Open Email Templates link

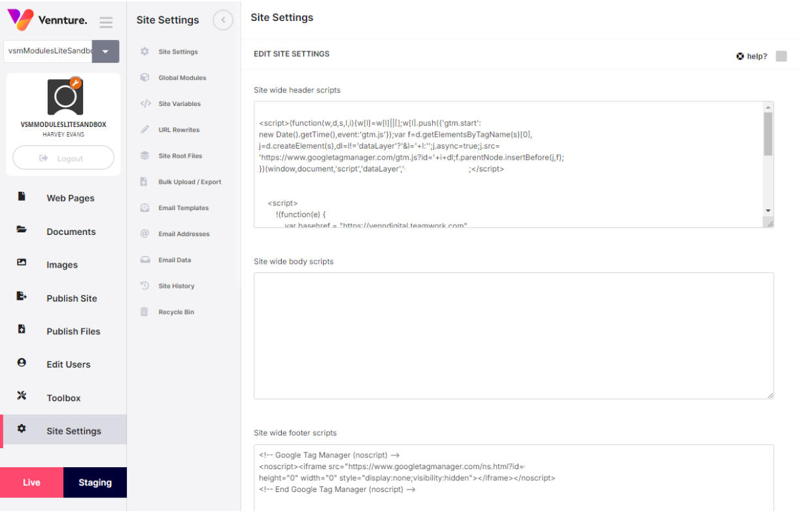click(x=184, y=208)
